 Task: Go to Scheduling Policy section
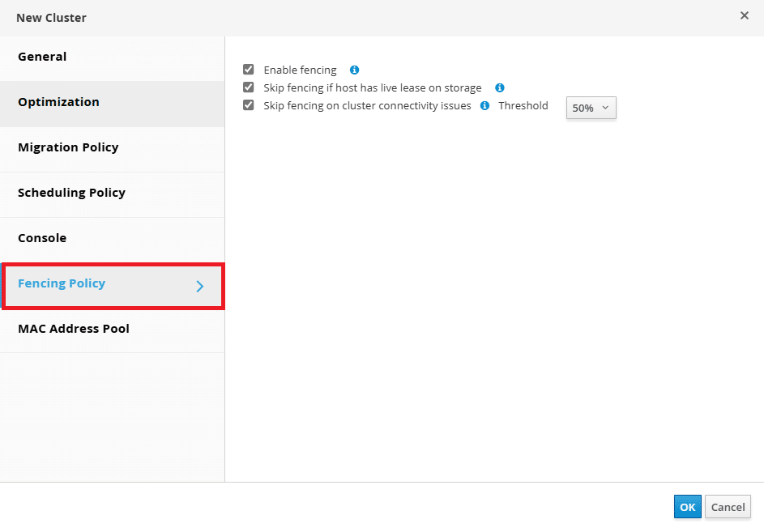pos(112,194)
